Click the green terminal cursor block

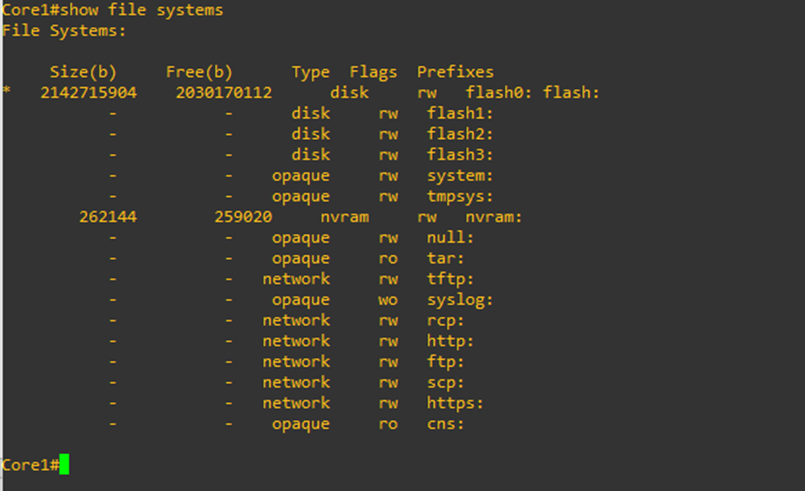[x=64, y=464]
